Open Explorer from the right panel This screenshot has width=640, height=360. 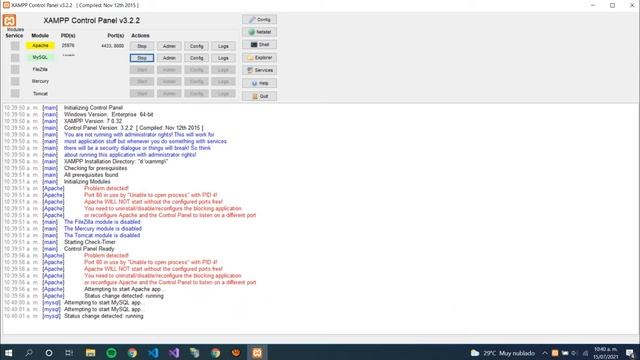[260, 58]
